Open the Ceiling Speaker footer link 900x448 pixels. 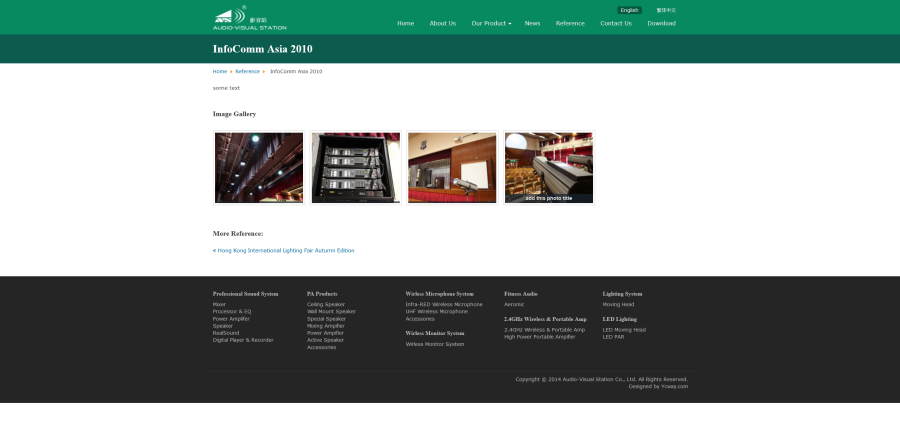tap(326, 304)
